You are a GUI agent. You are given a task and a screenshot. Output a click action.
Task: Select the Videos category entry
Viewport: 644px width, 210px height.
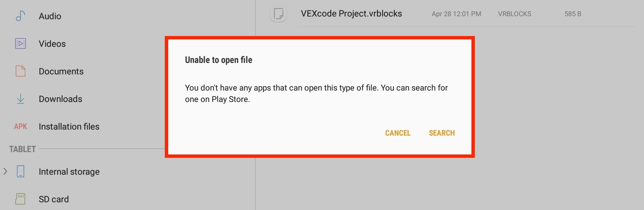pos(52,43)
